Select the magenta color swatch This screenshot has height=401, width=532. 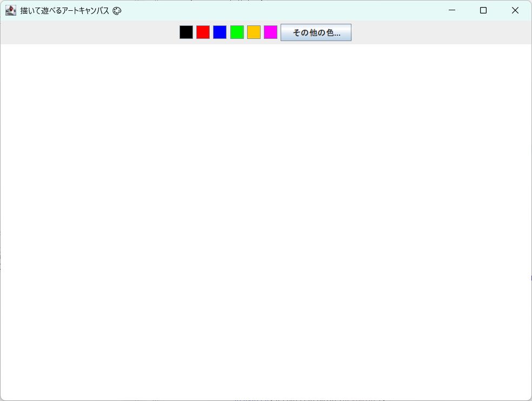pos(270,32)
